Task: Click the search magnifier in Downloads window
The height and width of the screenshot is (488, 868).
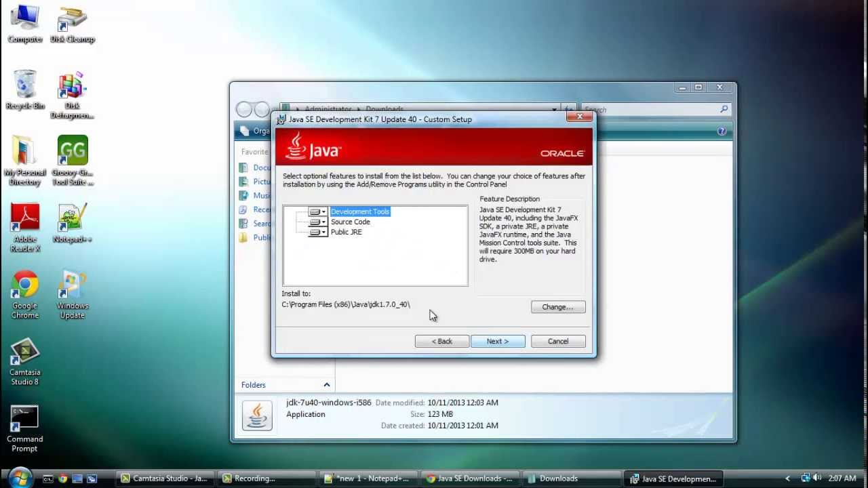Action: [724, 109]
